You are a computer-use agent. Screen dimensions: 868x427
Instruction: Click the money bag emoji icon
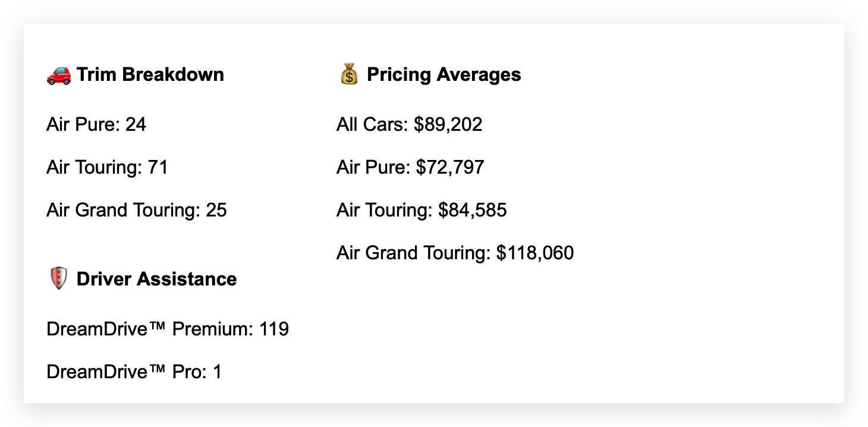point(349,75)
